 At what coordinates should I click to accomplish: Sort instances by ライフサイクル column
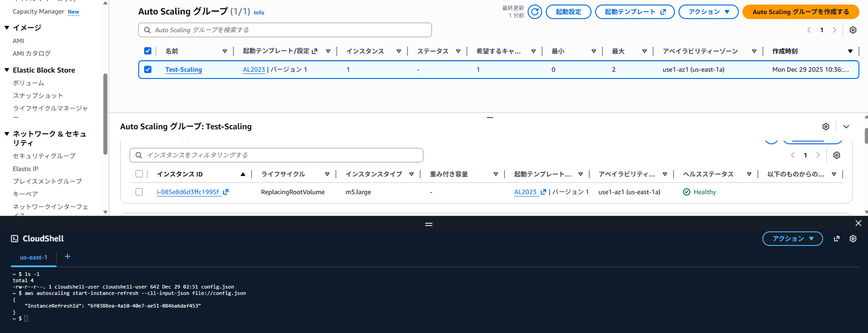click(327, 174)
